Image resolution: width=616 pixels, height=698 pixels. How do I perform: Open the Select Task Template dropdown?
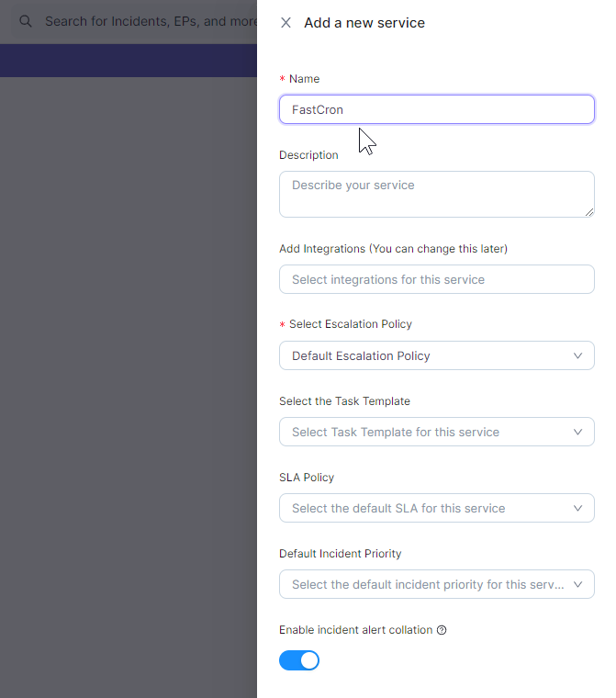pyautogui.click(x=422, y=432)
